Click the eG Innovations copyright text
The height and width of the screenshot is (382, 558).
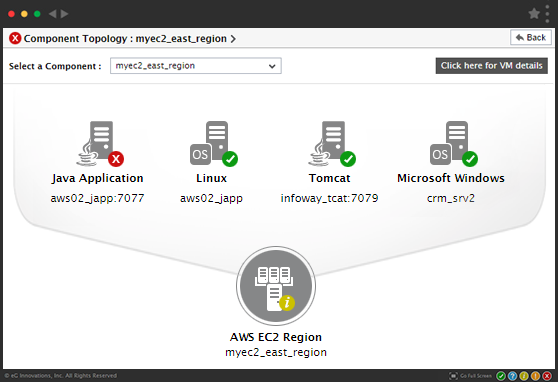pyautogui.click(x=61, y=376)
